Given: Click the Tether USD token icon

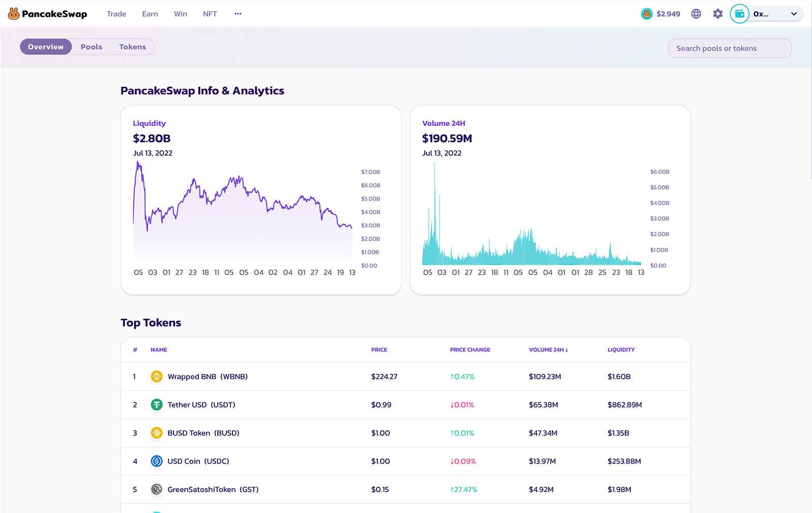Looking at the screenshot, I should point(157,405).
